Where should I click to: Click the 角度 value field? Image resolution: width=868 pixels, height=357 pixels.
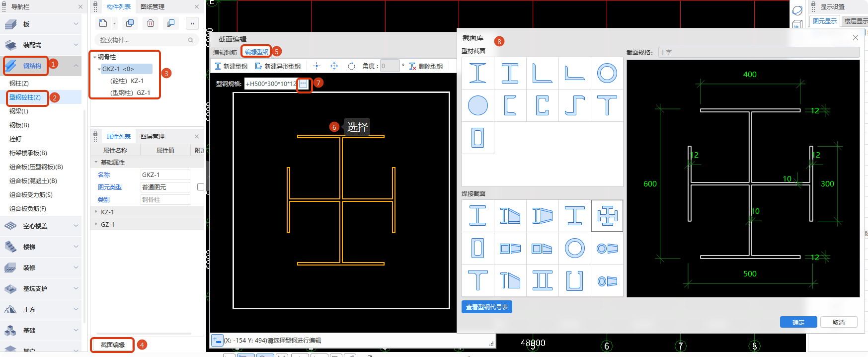pos(390,66)
